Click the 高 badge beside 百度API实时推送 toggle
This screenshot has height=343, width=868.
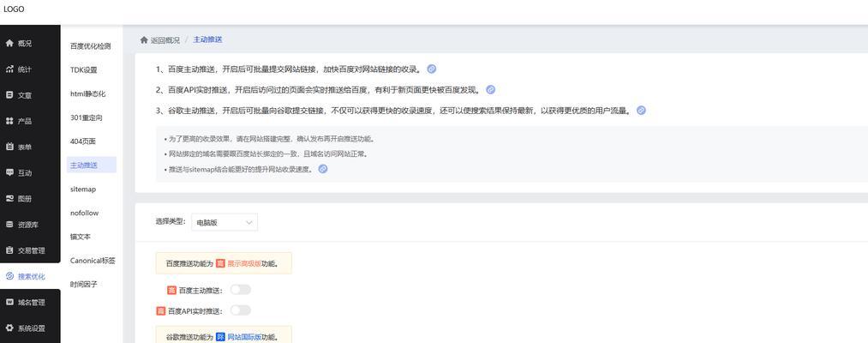tap(161, 311)
